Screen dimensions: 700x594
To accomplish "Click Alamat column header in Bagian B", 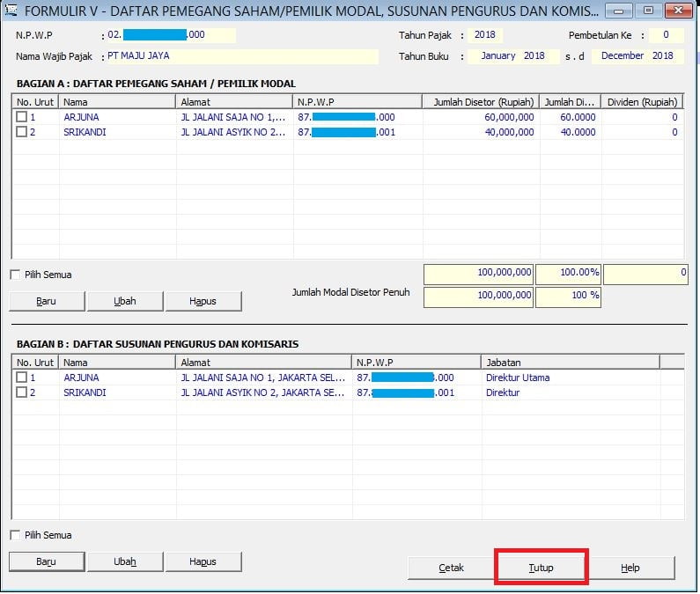I will tap(264, 363).
